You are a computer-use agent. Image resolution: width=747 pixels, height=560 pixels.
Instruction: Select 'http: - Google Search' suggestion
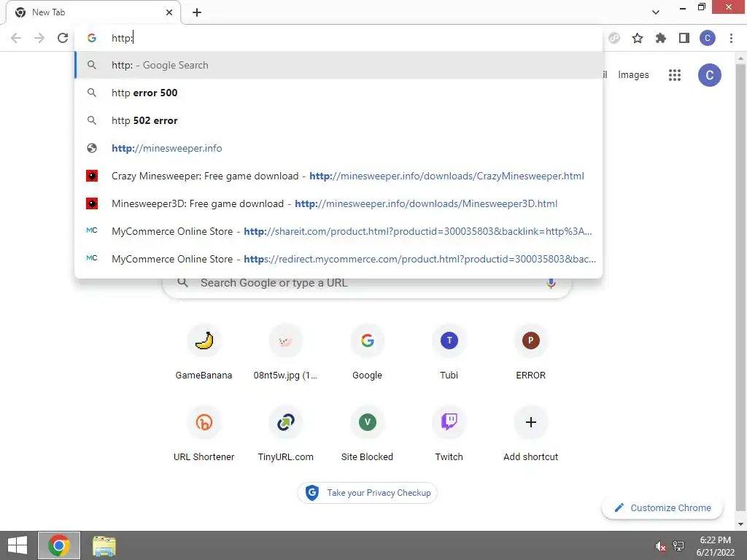click(x=338, y=65)
